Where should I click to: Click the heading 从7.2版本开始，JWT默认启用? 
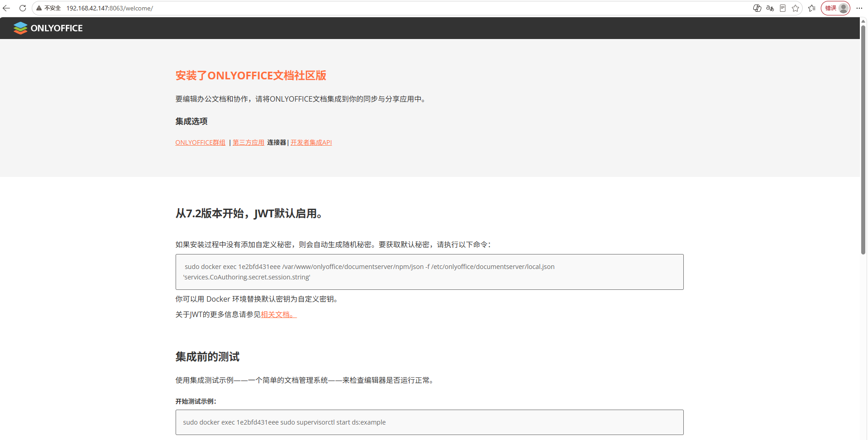coord(249,214)
